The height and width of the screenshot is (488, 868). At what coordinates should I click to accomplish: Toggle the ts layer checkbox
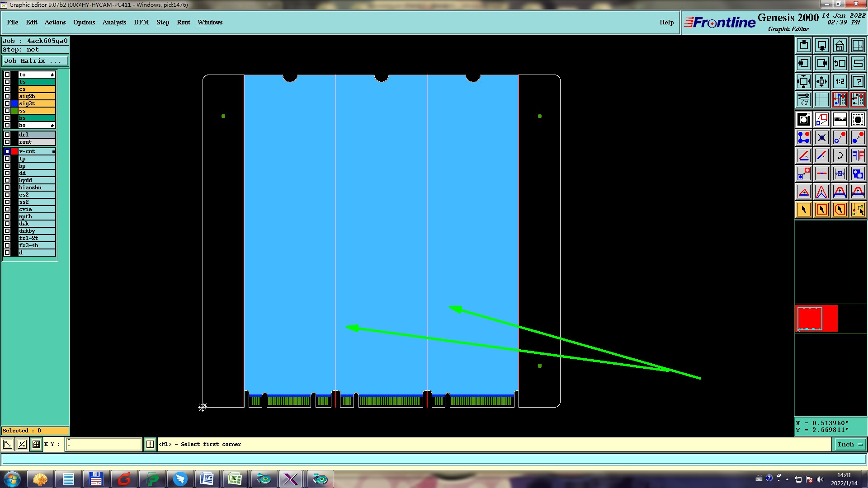click(x=7, y=82)
